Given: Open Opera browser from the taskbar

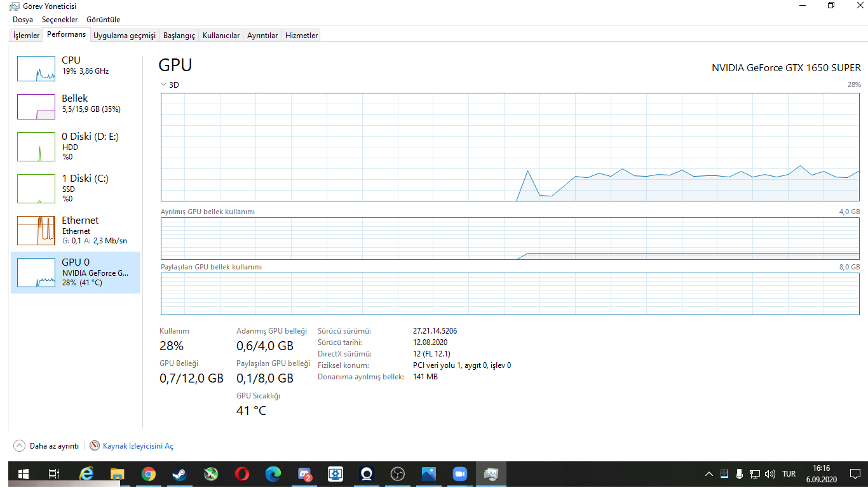Looking at the screenshot, I should (x=241, y=474).
